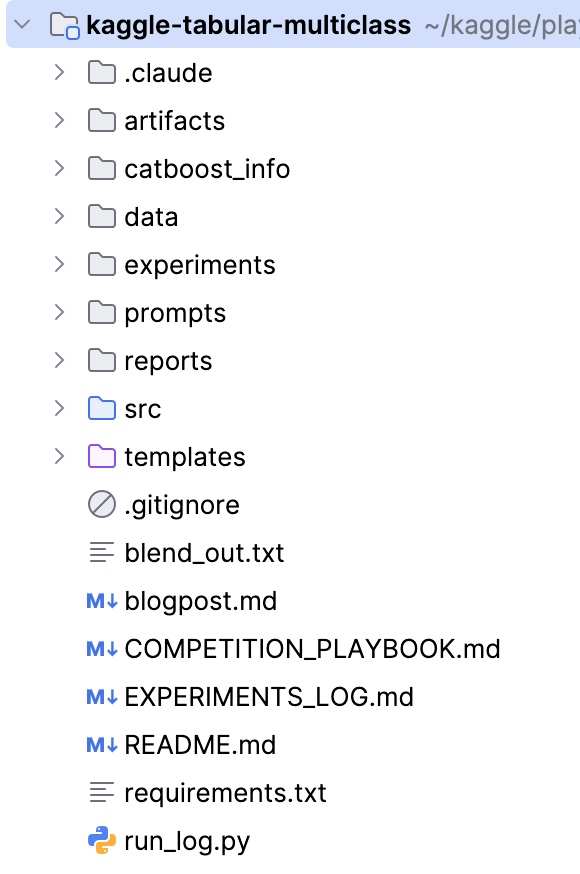Expand the templates folder chevron
Viewport: 580px width, 874px height.
[x=59, y=457]
